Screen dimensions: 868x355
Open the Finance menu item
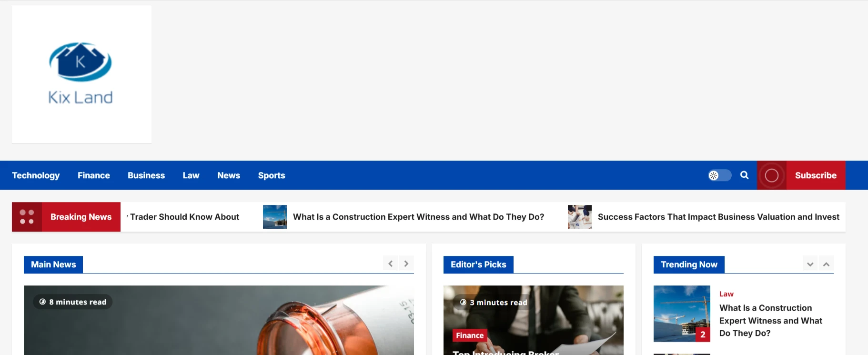coord(94,175)
